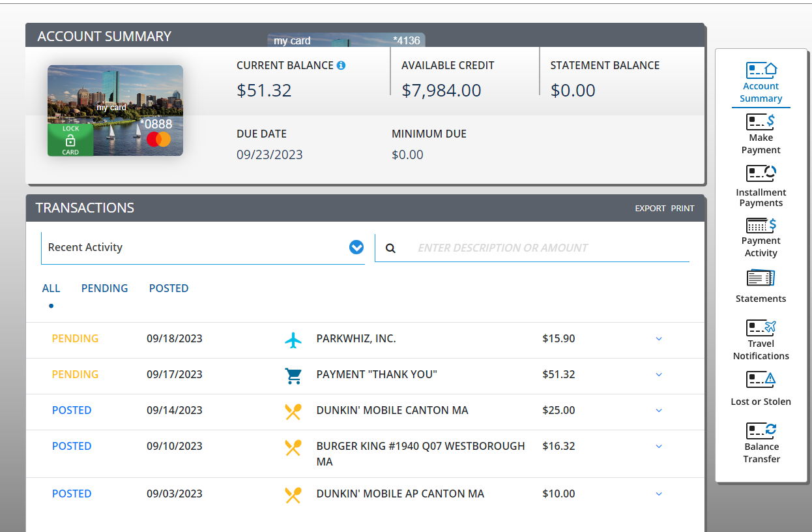Go to Payment Activity in sidebar
This screenshot has height=532, width=812.
761,225
